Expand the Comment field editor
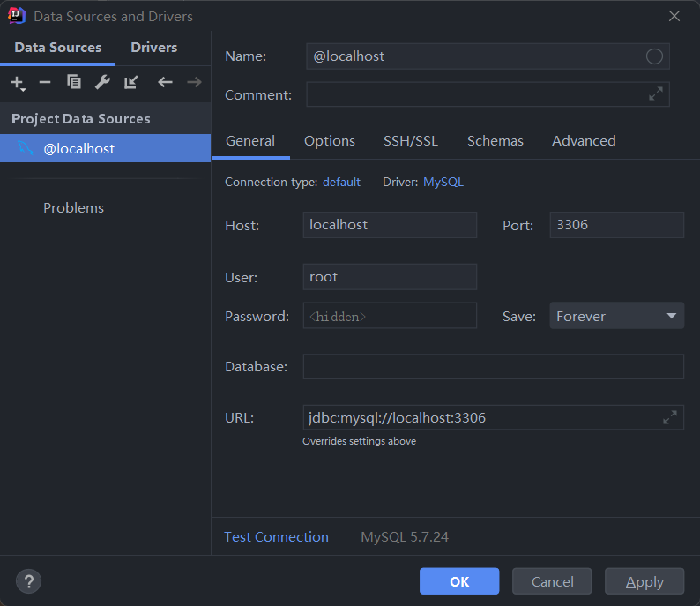Screen dimensions: 700x606 [655, 94]
